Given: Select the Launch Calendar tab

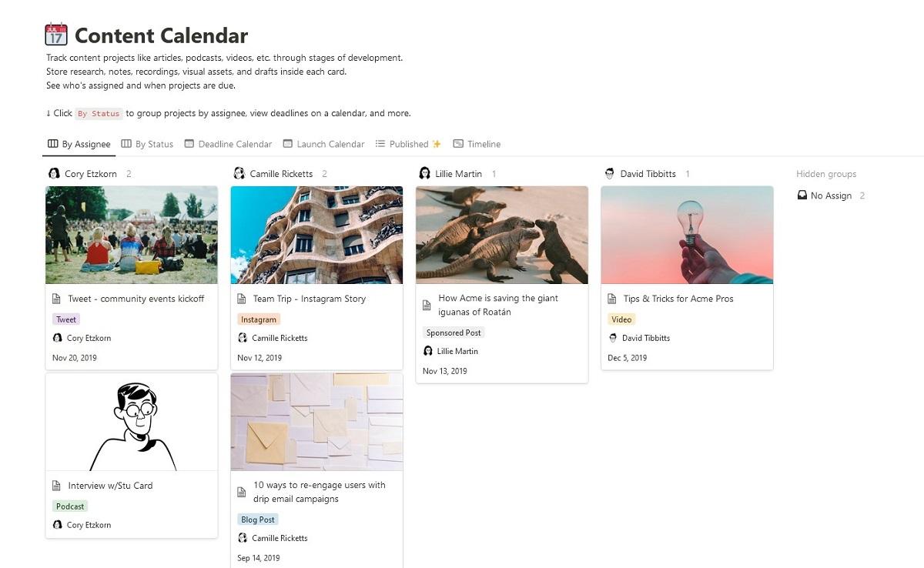Looking at the screenshot, I should tap(323, 144).
